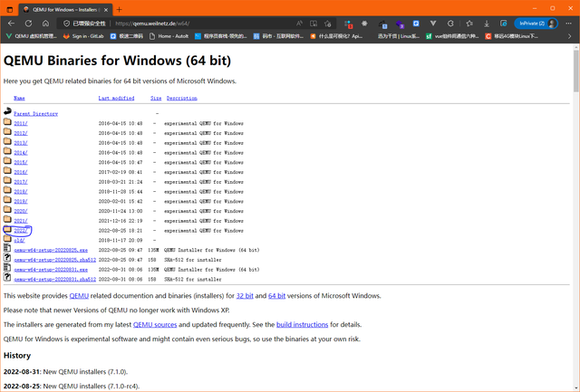The height and width of the screenshot is (392, 580).
Task: Click the folder icon beside 2021/
Action: (x=7, y=219)
